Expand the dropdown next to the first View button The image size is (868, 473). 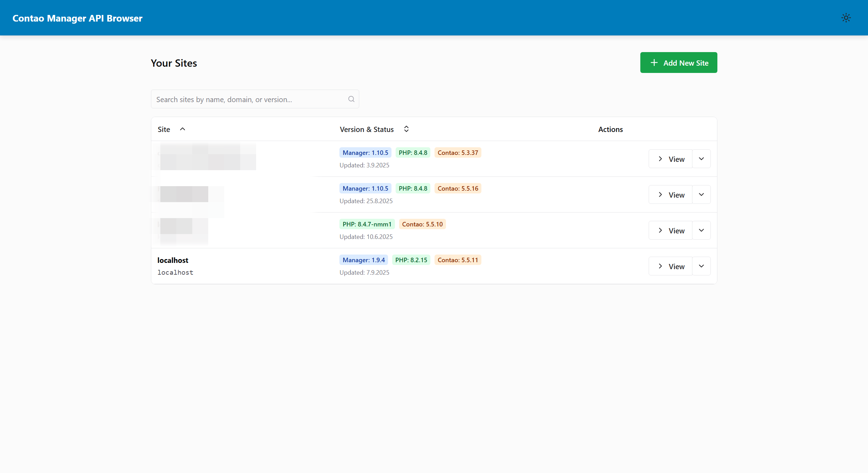pos(701,159)
